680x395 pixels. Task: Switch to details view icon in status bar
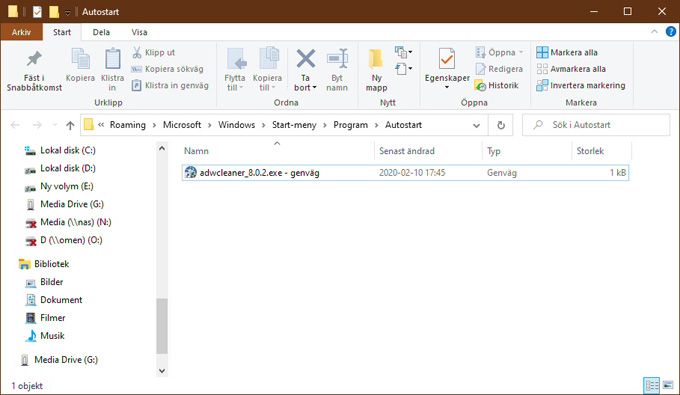[x=651, y=385]
